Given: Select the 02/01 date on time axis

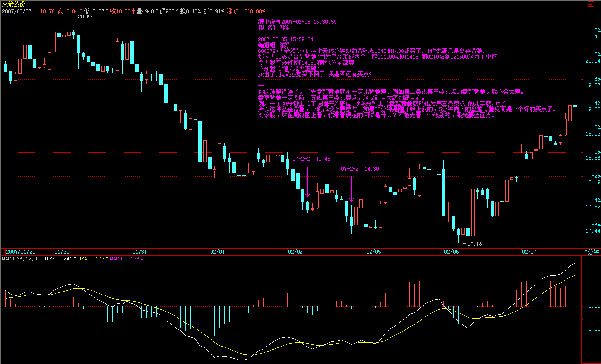Looking at the screenshot, I should point(217,252).
